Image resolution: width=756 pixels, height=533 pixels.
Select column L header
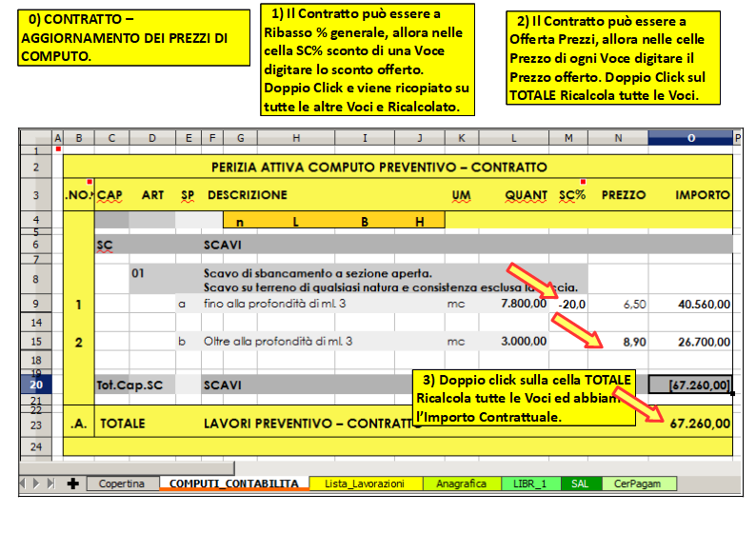tap(513, 138)
